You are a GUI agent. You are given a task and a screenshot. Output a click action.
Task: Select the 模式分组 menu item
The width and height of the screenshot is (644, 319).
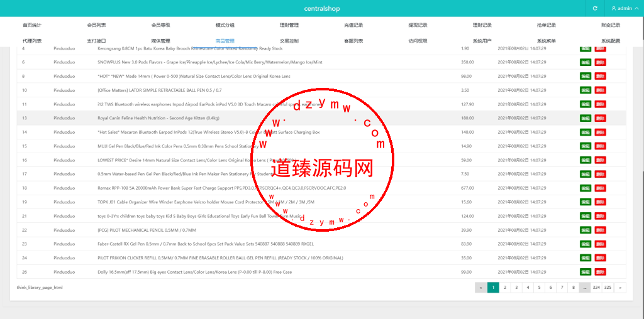point(225,25)
